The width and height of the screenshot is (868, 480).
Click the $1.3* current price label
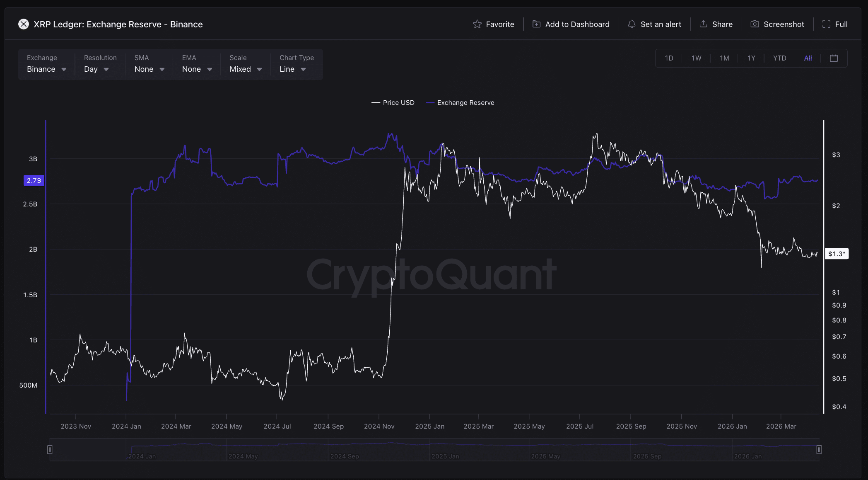pyautogui.click(x=837, y=254)
